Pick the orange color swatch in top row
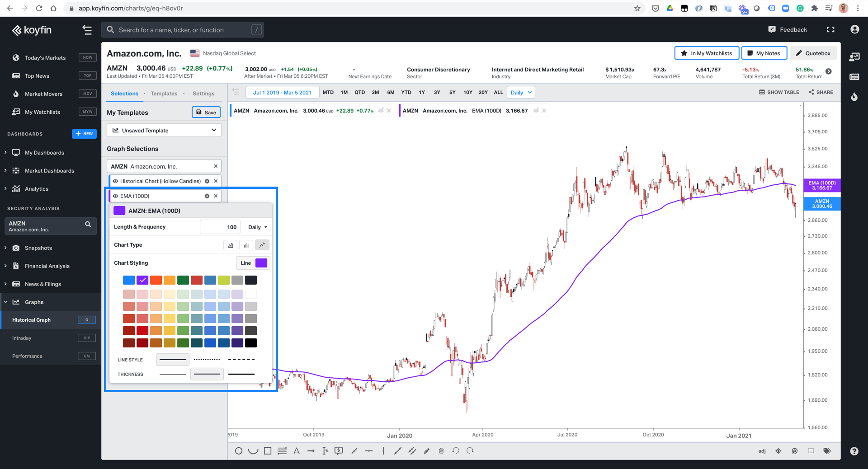Screen dimensions: 868x469 pyautogui.click(x=170, y=280)
